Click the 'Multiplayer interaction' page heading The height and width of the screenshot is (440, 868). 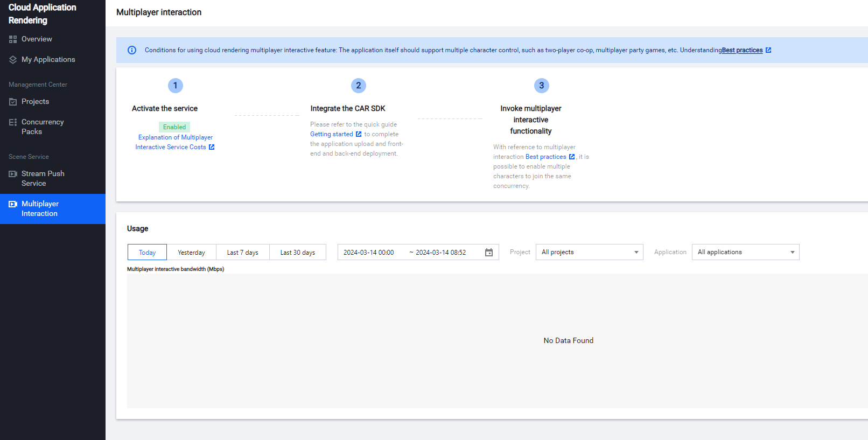tap(159, 12)
